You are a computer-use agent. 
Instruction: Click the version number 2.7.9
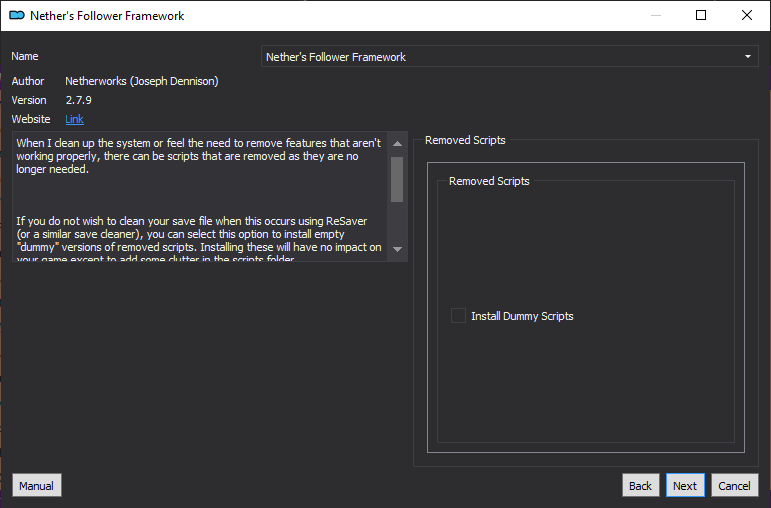click(79, 100)
